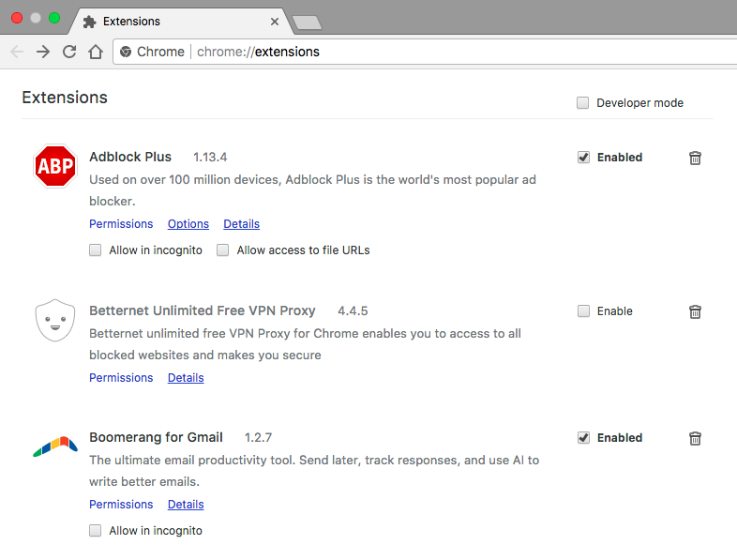The width and height of the screenshot is (737, 560).
Task: Reload the extensions page
Action: tap(69, 52)
